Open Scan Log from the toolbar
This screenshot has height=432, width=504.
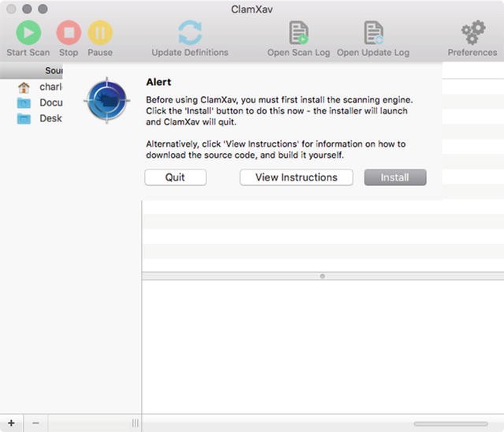click(298, 32)
